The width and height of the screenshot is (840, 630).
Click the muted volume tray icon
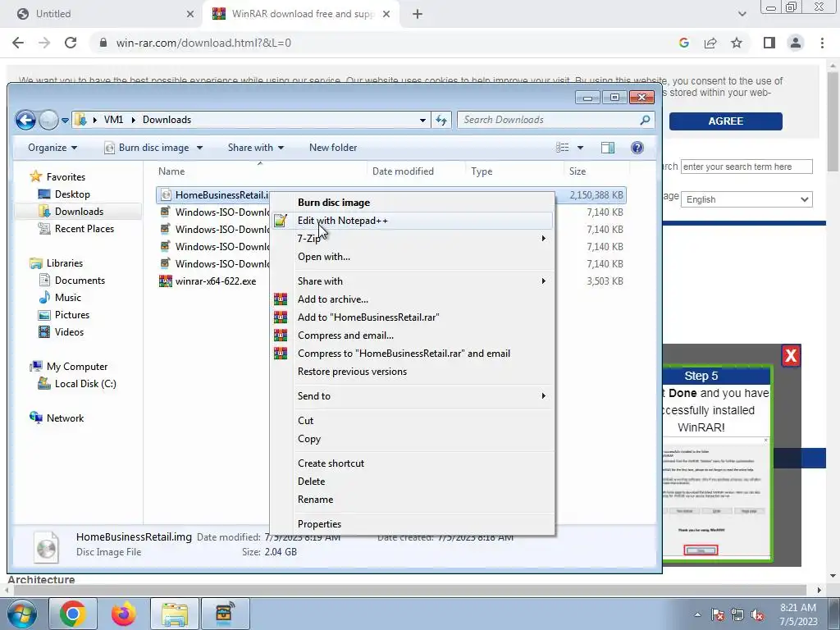point(757,615)
